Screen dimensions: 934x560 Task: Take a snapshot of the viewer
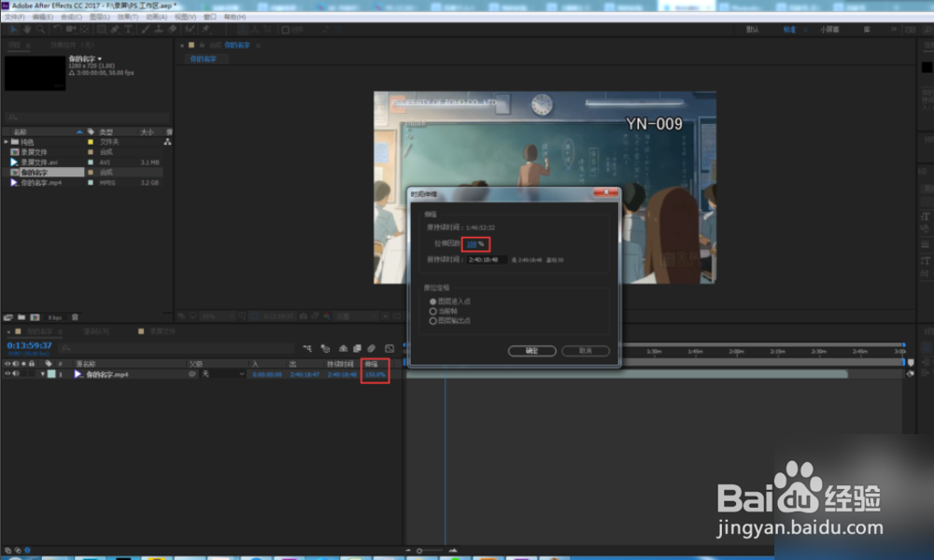[x=304, y=316]
